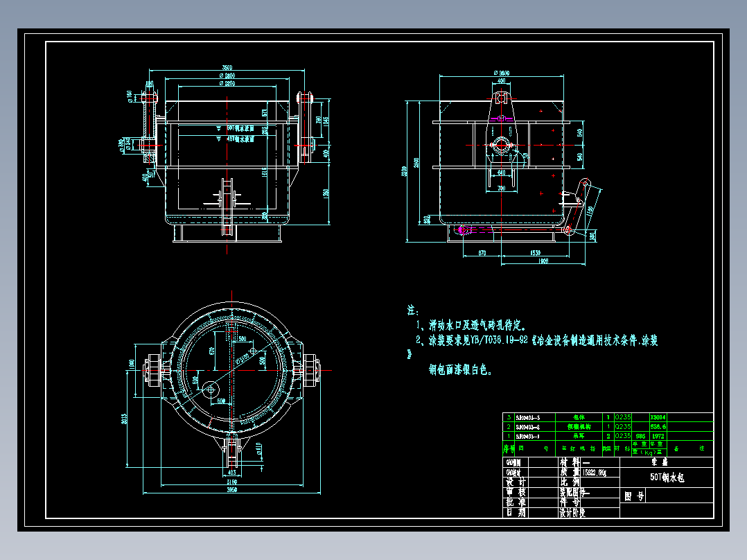747x560 pixels.
Task: Select the 备注 column header
Action: (689, 448)
